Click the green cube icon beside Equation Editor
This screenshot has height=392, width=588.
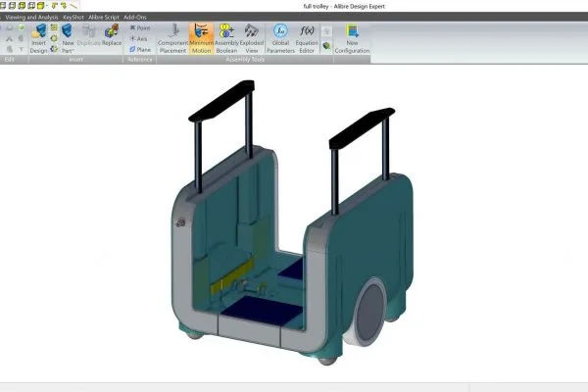[x=326, y=46]
